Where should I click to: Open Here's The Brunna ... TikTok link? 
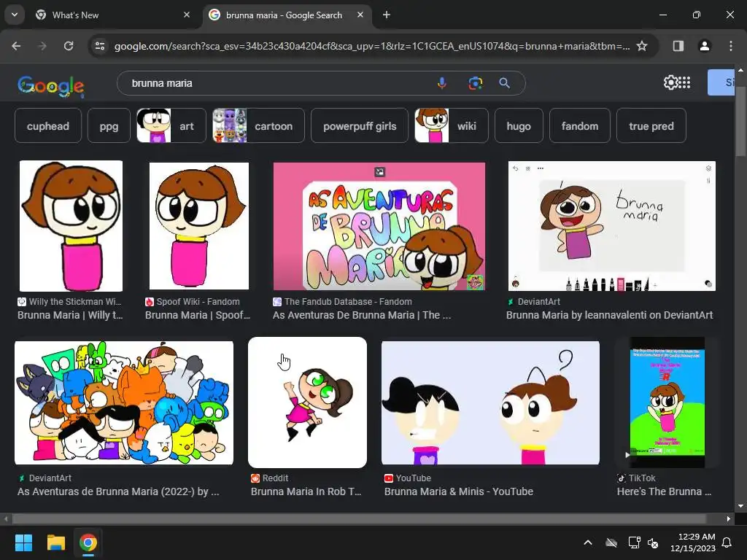pyautogui.click(x=664, y=491)
